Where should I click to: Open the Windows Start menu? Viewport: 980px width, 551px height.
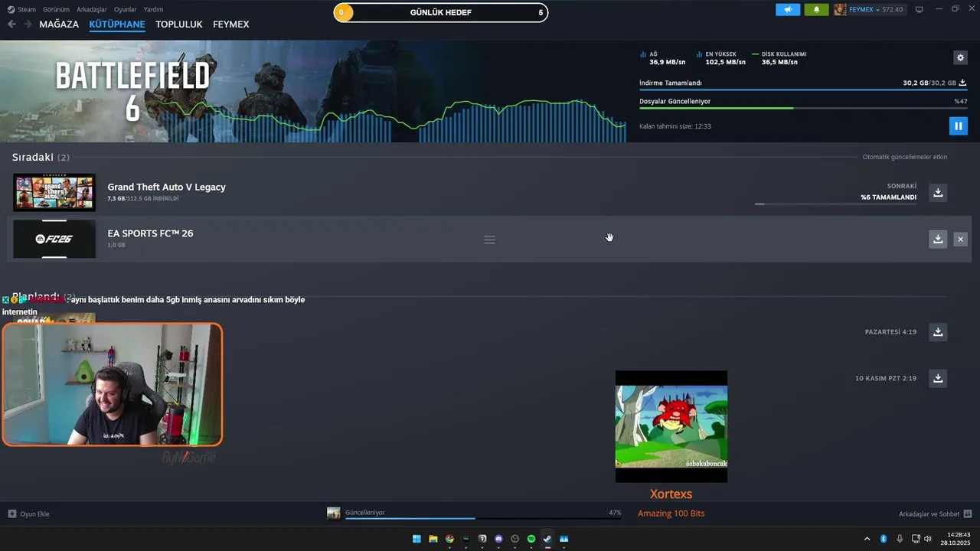[416, 539]
